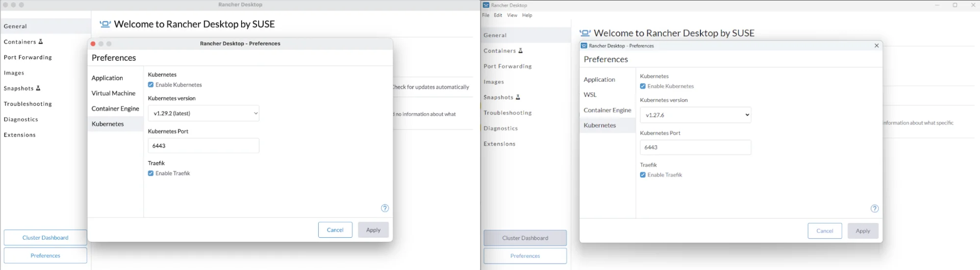
Task: Click the Kubernetes Port field in the macOS dialog
Action: 203,146
